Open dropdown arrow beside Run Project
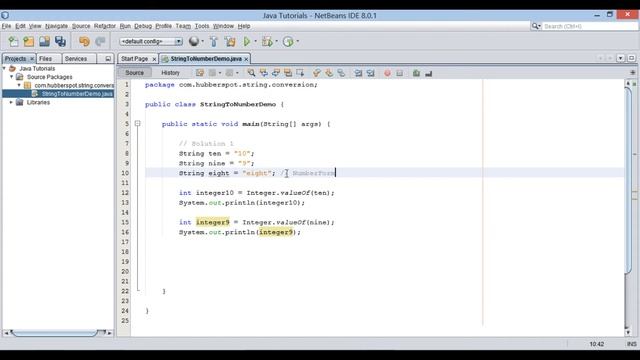Screen dimensions: 640x360 coord(256,41)
